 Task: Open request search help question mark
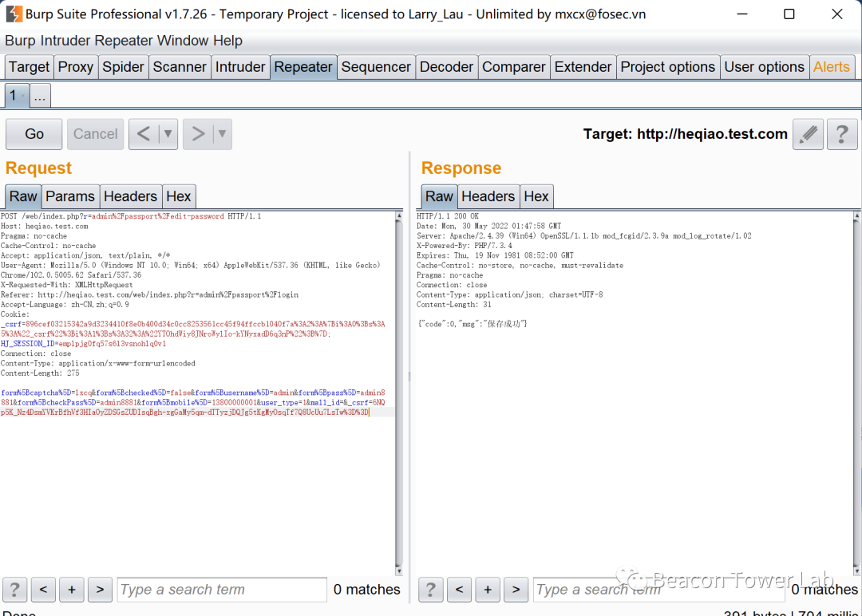(x=15, y=590)
